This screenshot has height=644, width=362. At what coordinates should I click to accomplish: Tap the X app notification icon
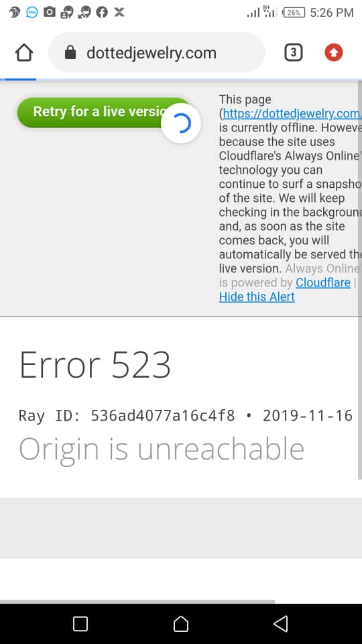tap(119, 12)
